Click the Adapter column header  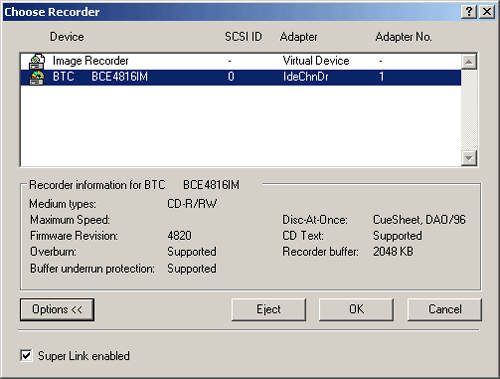click(299, 37)
